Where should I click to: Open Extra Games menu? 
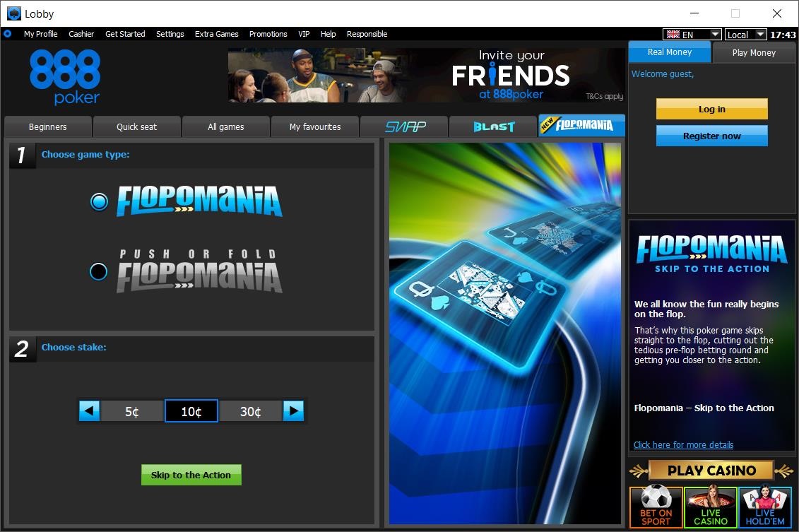(217, 34)
